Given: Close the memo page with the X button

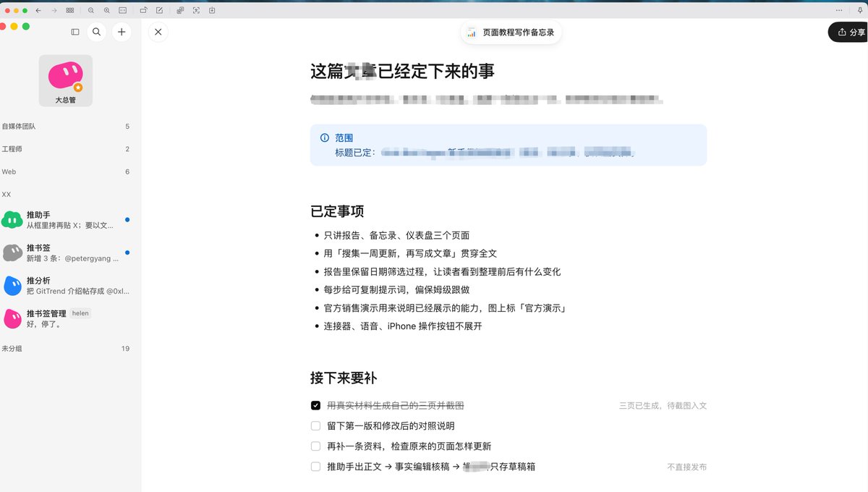Looking at the screenshot, I should pyautogui.click(x=158, y=32).
